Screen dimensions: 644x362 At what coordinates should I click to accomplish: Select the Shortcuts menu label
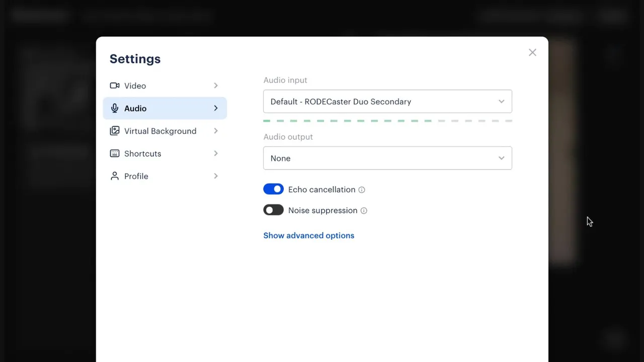(143, 153)
